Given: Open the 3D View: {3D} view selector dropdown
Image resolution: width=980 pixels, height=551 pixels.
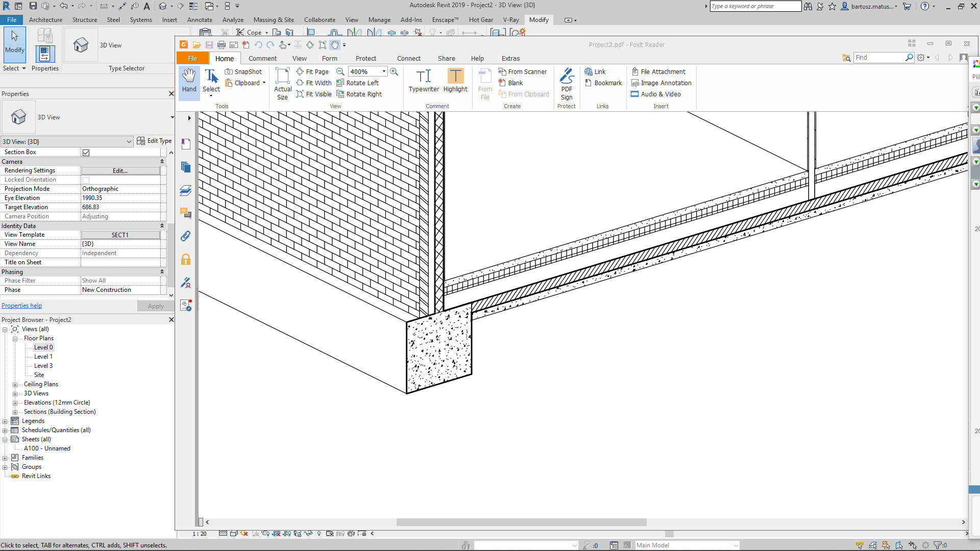Looking at the screenshot, I should [129, 142].
